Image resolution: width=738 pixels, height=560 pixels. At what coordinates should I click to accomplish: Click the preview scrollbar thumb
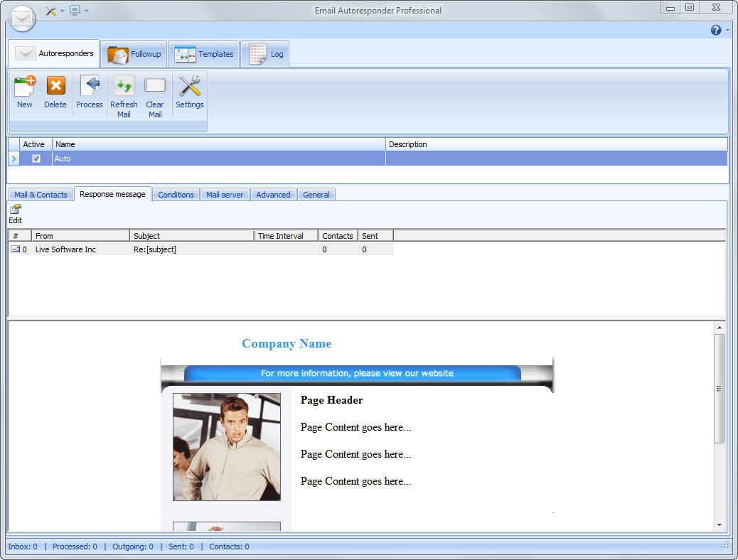719,388
